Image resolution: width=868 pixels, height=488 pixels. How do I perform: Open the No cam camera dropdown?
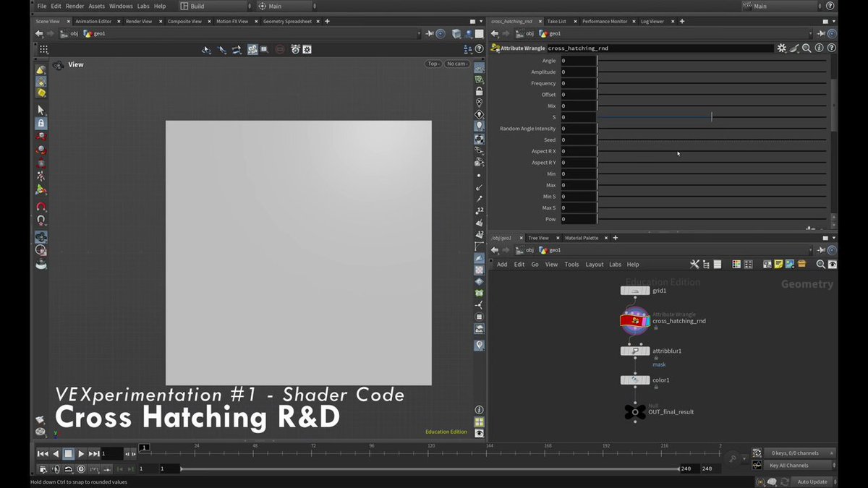point(456,64)
